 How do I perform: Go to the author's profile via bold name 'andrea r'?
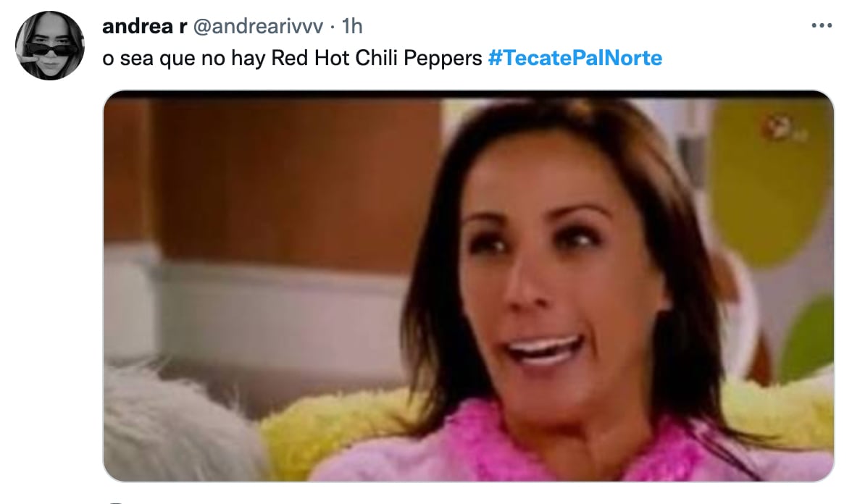point(145,25)
